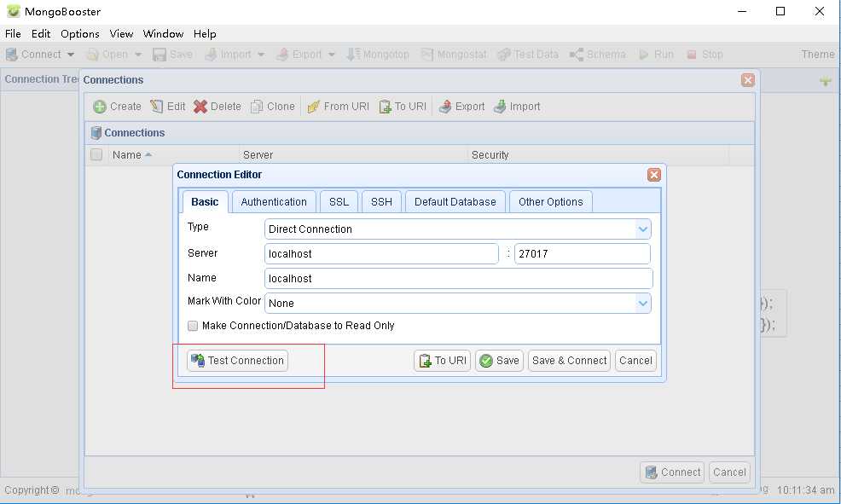The height and width of the screenshot is (504, 841).
Task: Close the Connections dialog with red X
Action: tap(748, 80)
